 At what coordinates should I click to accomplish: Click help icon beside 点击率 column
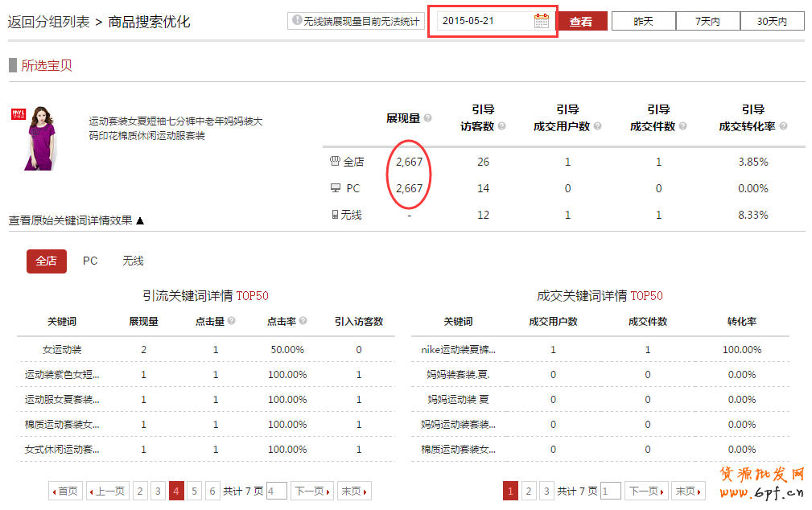pos(303,321)
